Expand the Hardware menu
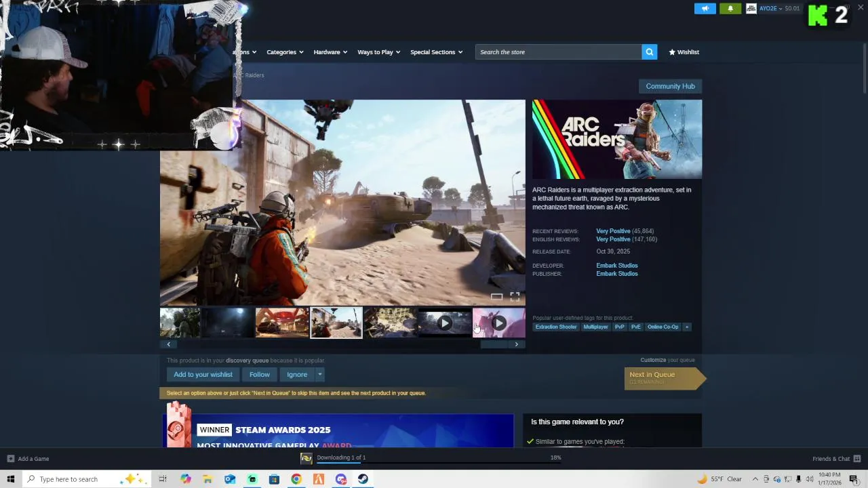Screen dimensions: 868x488 point(330,52)
